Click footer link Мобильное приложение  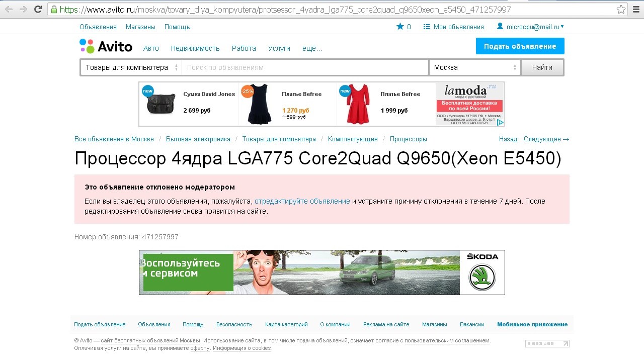point(532,324)
